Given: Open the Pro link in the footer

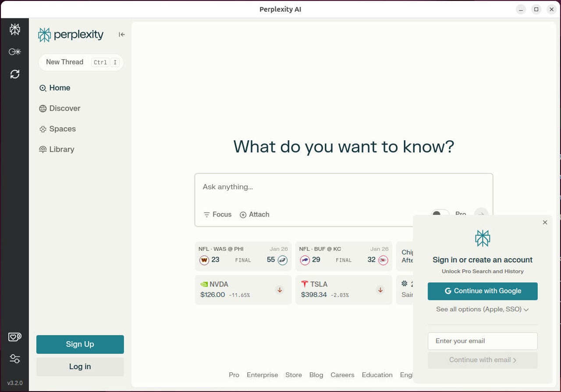Looking at the screenshot, I should [x=234, y=375].
